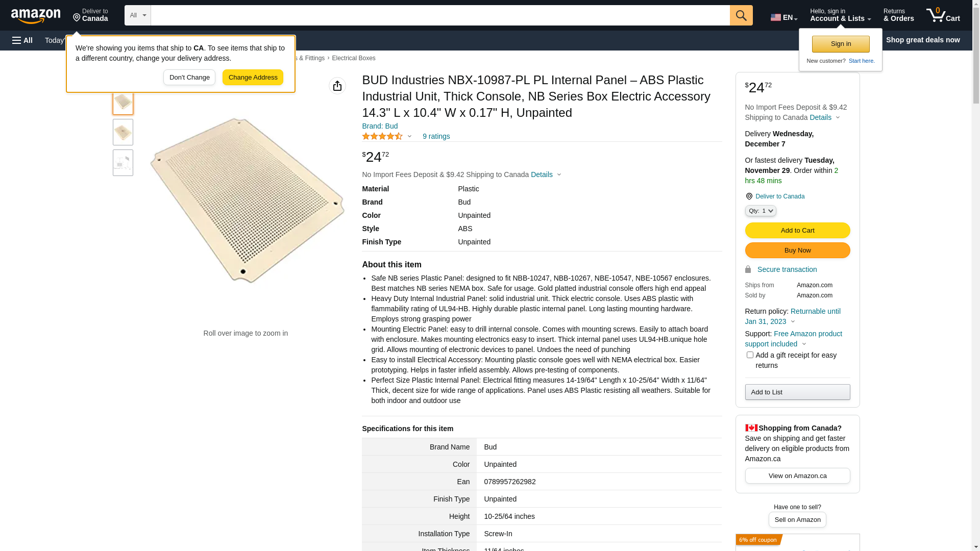Click the Add to Cart button
980x551 pixels.
click(x=797, y=231)
